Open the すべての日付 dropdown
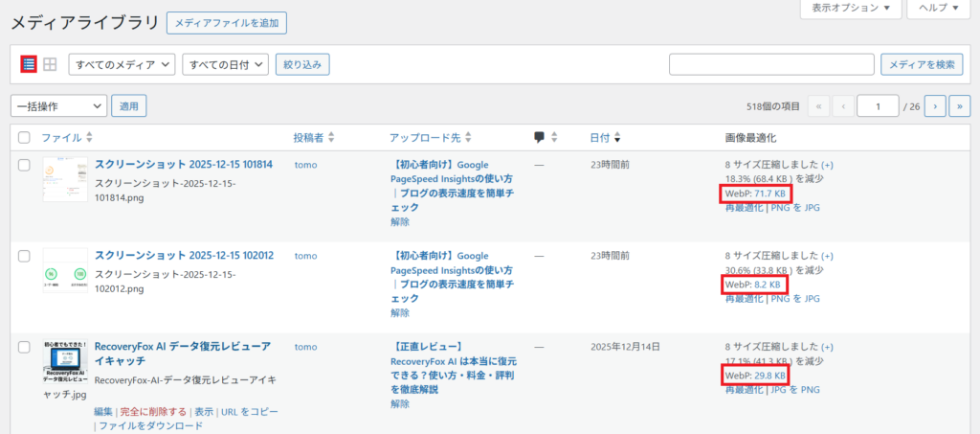The height and width of the screenshot is (434, 980). (225, 64)
